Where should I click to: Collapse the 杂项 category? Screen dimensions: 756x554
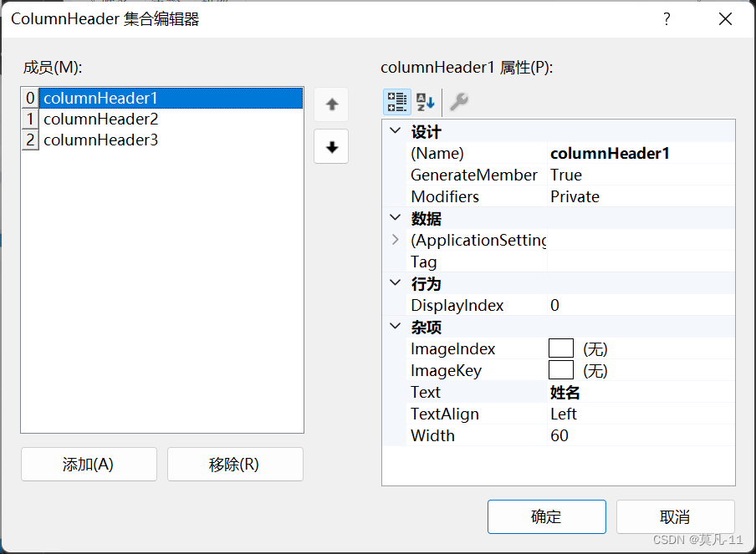pyautogui.click(x=395, y=326)
